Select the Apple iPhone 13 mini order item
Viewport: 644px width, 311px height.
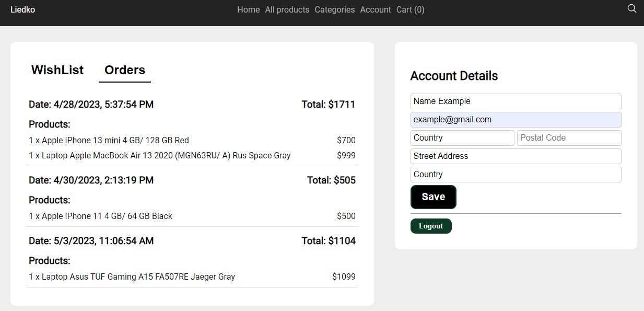(109, 140)
